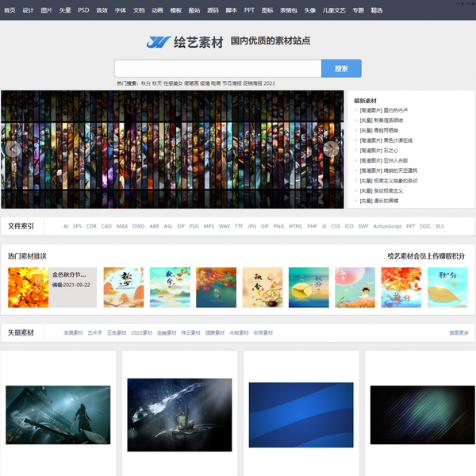This screenshot has height=476, width=476.
Task: Choose the ActionScript file index link
Action: pyautogui.click(x=387, y=226)
